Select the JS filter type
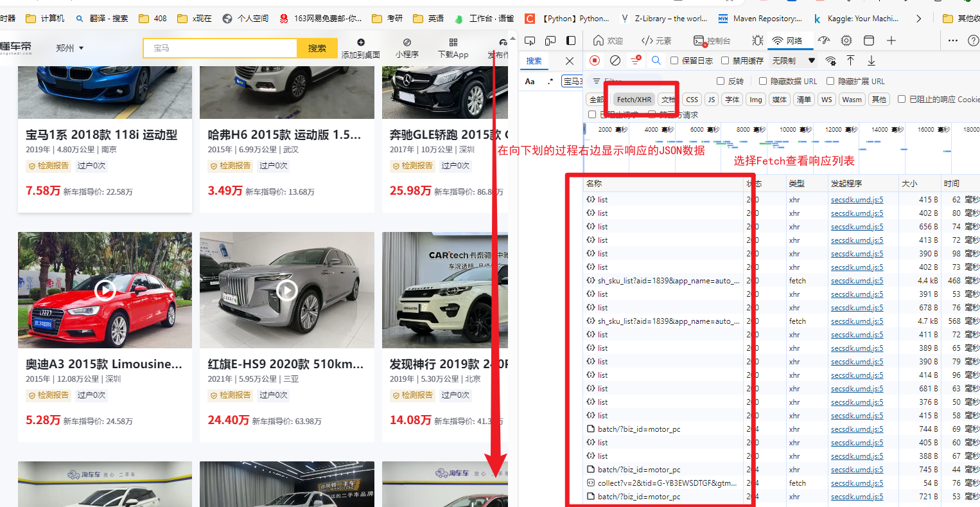Viewport: 980px width, 507px height. coord(712,100)
